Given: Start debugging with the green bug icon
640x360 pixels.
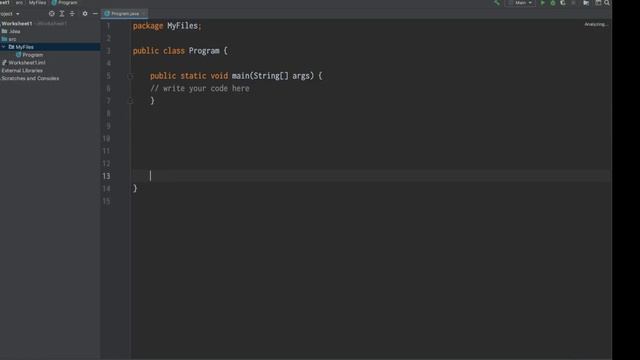Looking at the screenshot, I should point(553,3).
